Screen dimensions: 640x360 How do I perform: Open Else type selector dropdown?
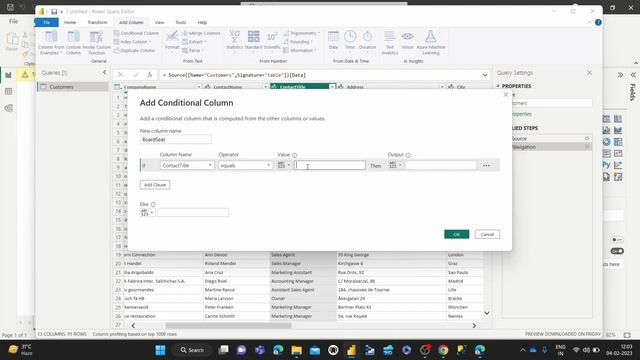(x=147, y=213)
